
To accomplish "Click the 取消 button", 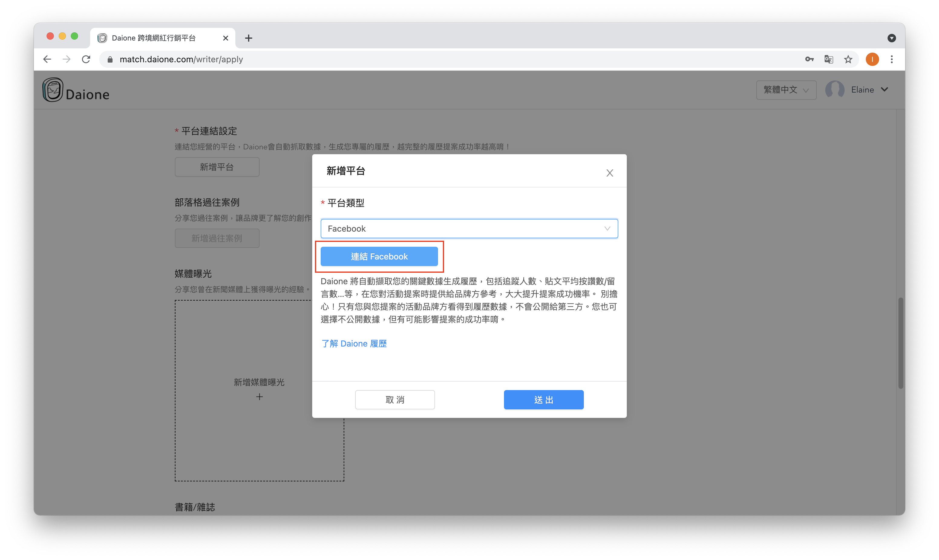I will pos(395,400).
